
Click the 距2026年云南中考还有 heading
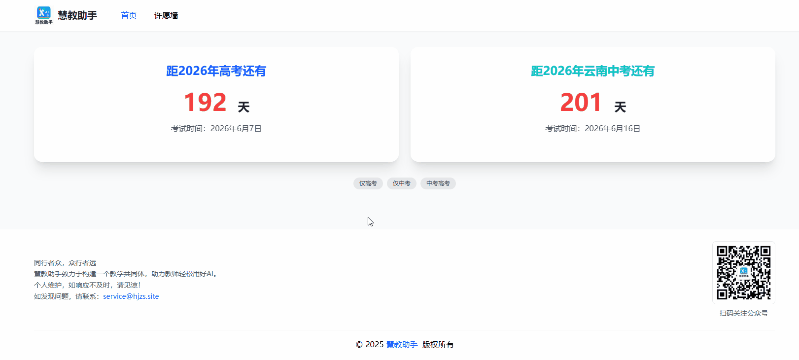[x=593, y=71]
